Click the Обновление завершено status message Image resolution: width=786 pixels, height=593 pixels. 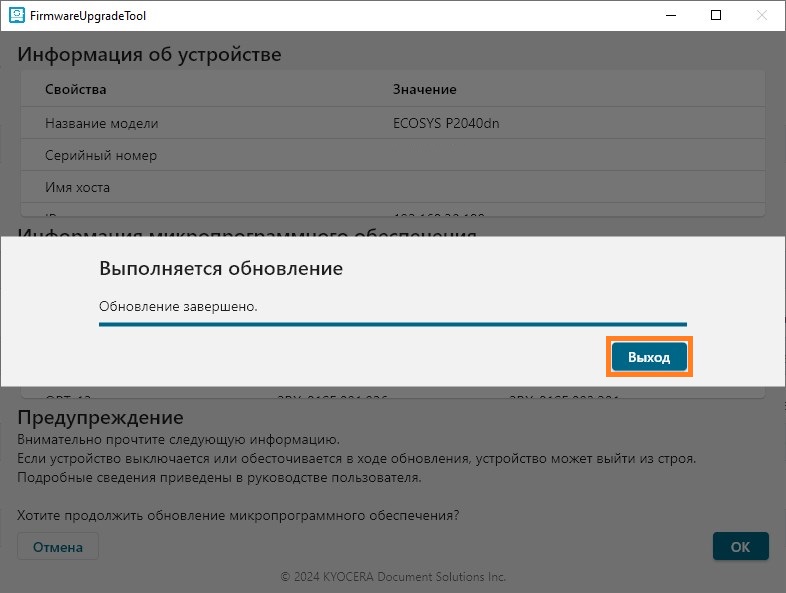[178, 306]
